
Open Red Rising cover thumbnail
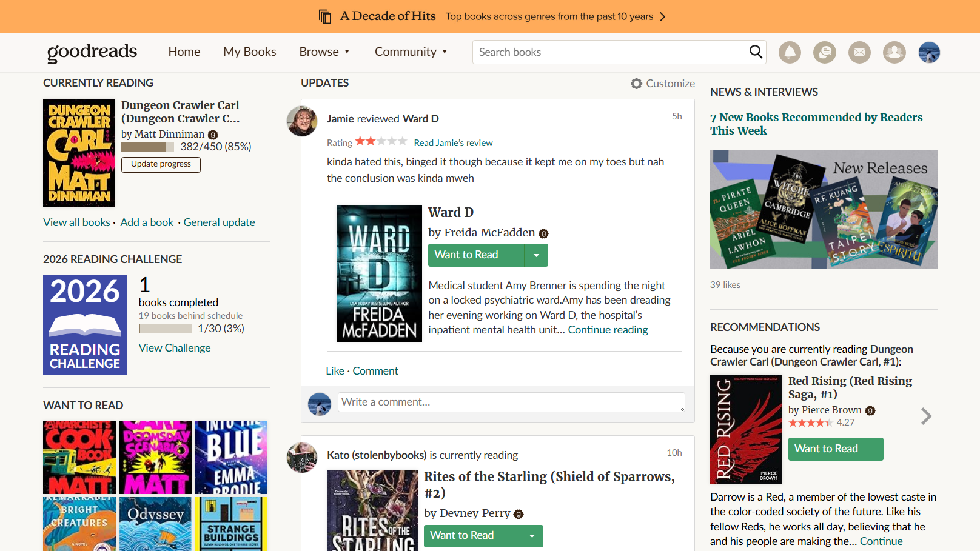pyautogui.click(x=746, y=430)
